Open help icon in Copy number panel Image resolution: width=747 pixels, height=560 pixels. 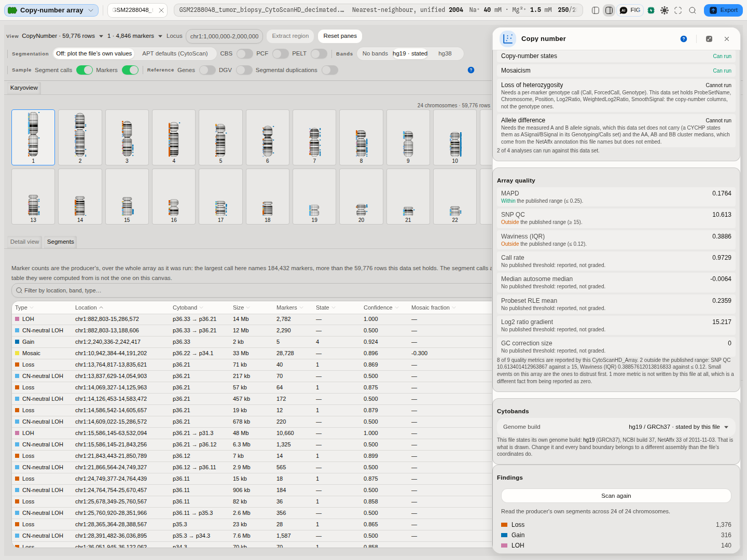point(684,39)
